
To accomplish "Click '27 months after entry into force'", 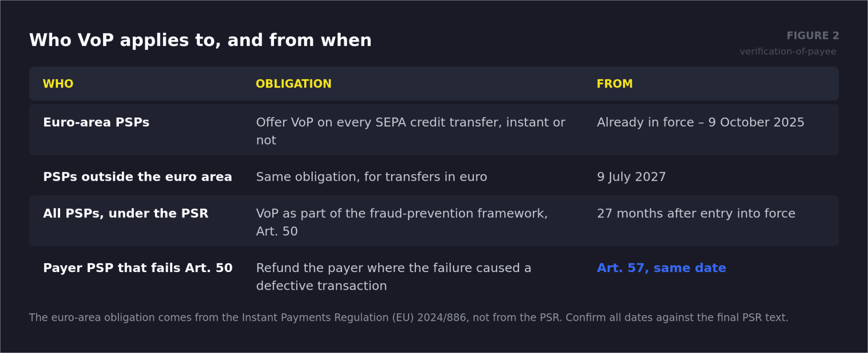I will [x=696, y=213].
